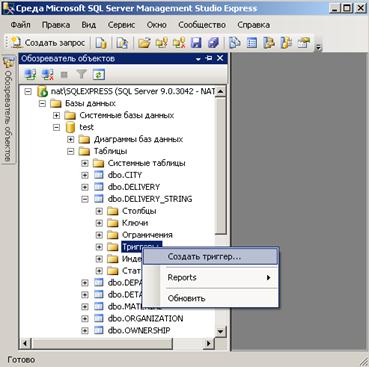369x367 pixels.
Task: Open the Сообщество menu
Action: [x=202, y=25]
